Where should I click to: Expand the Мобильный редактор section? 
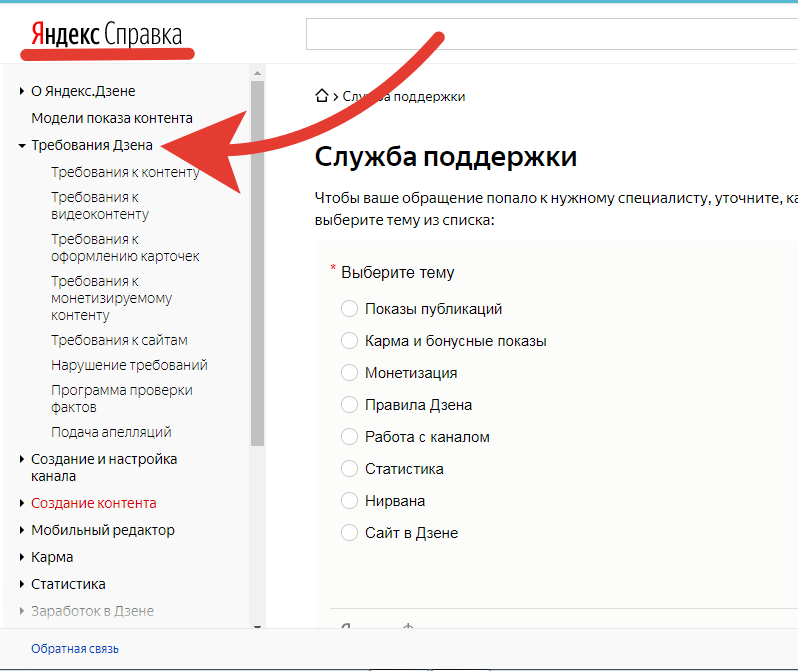point(21,530)
